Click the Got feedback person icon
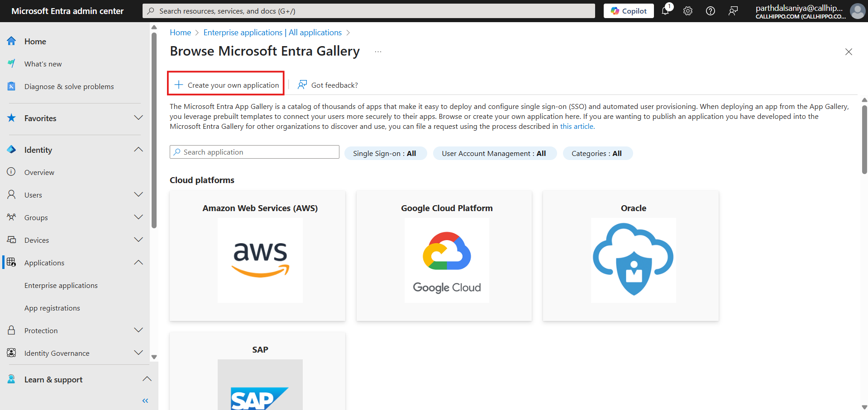This screenshot has width=868, height=410. (x=302, y=85)
